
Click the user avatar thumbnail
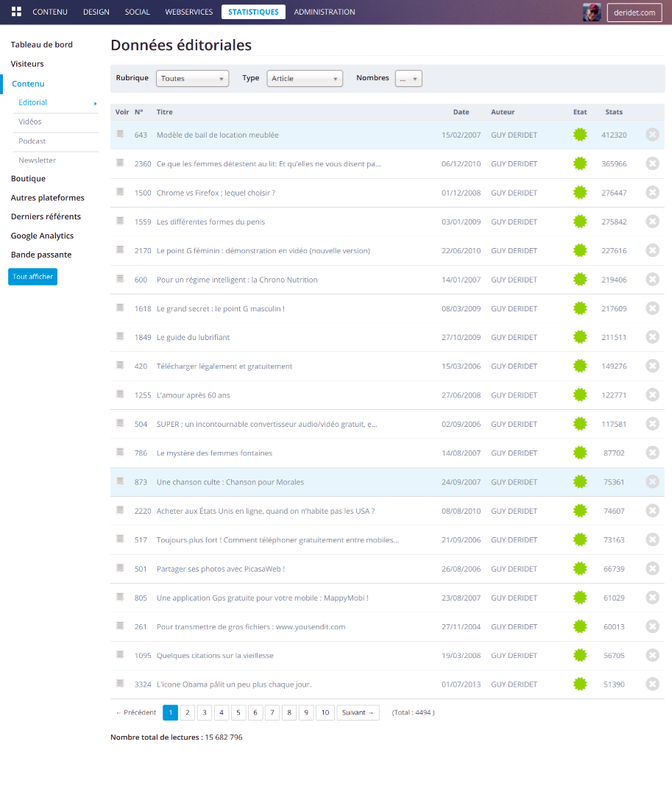(x=592, y=12)
